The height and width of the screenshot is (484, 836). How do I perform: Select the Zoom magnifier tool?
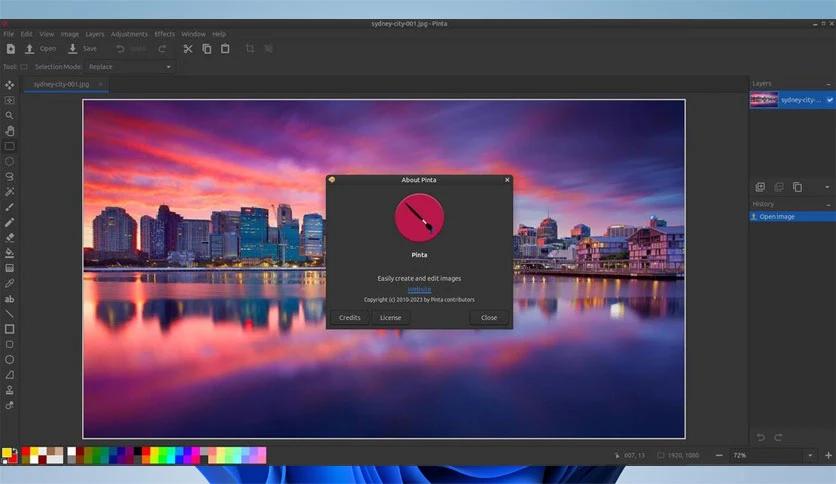coord(10,115)
